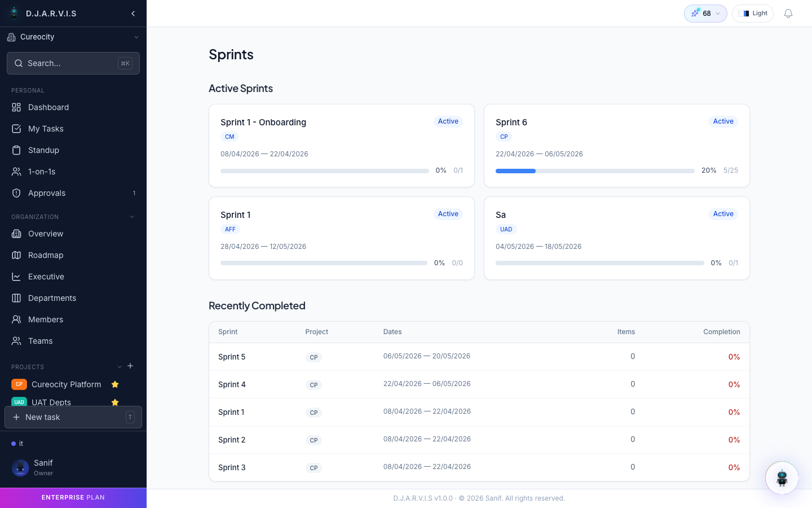Click the Overview building icon
This screenshot has width=812, height=508.
click(x=16, y=234)
